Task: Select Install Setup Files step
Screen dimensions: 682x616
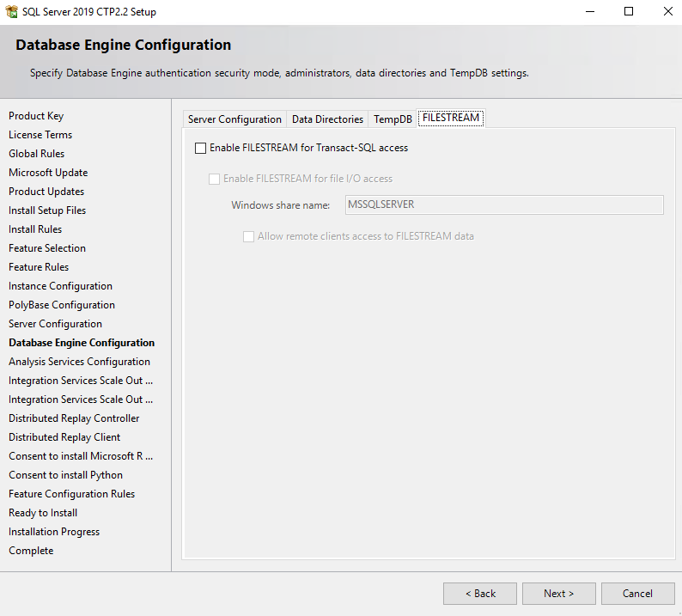Action: pyautogui.click(x=47, y=210)
